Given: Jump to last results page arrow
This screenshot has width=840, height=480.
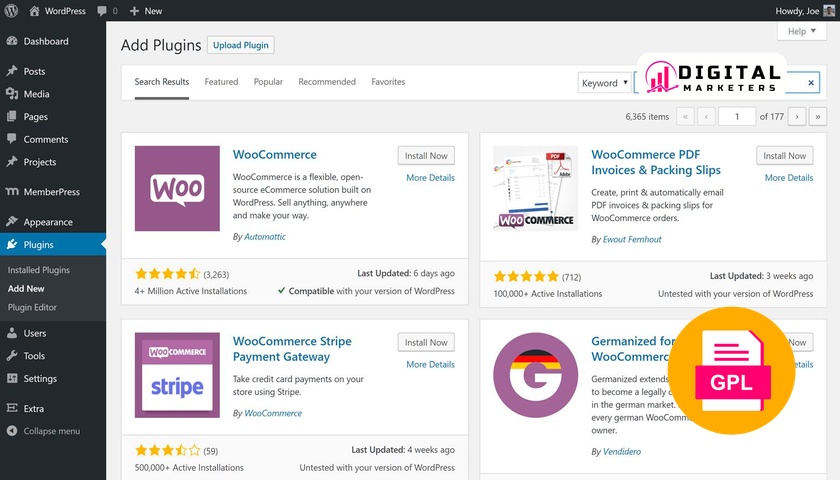Looking at the screenshot, I should [818, 116].
